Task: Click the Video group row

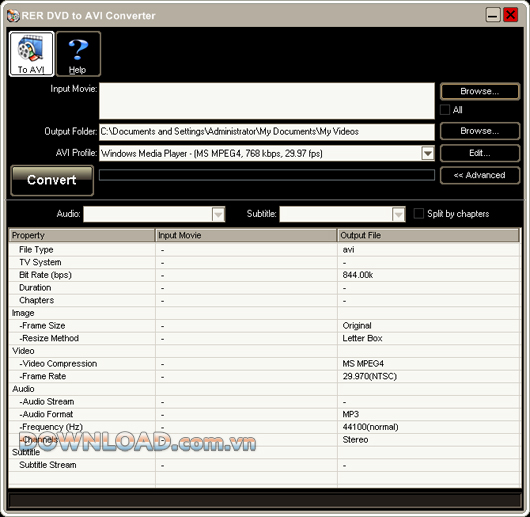Action: pos(264,351)
